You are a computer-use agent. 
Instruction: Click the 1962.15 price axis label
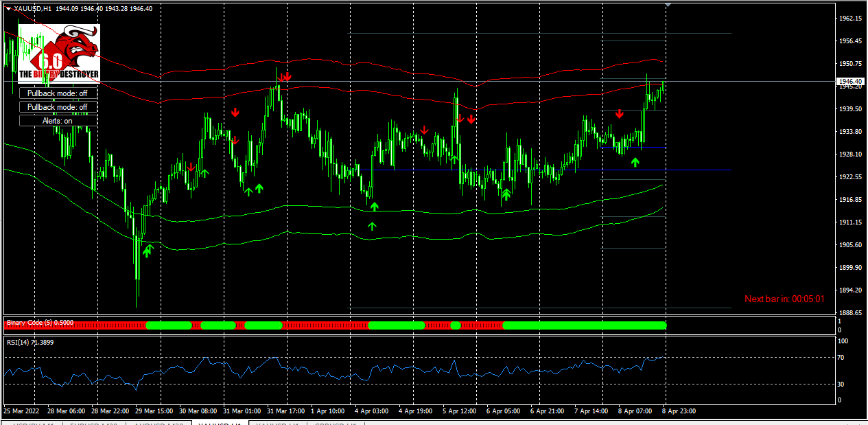[852, 19]
